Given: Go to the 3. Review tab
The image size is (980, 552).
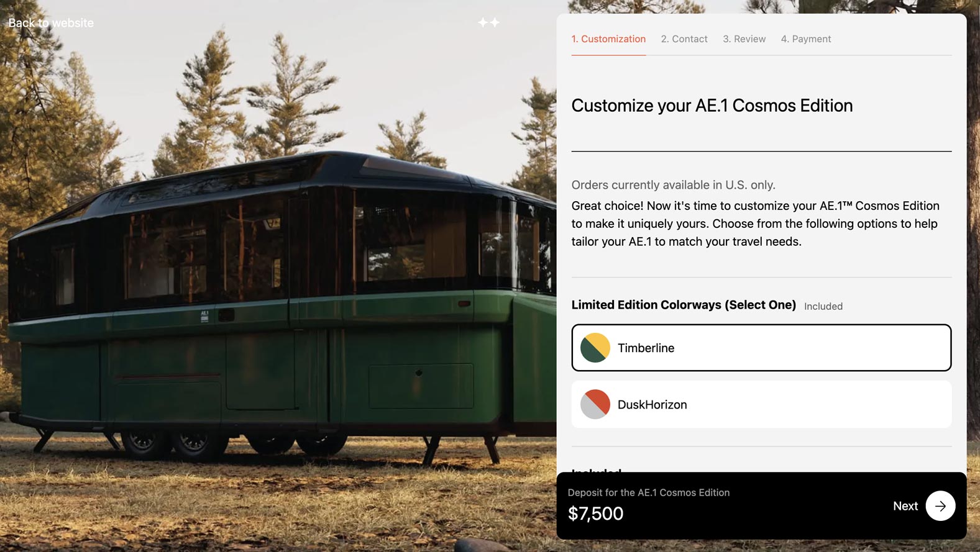Looking at the screenshot, I should pos(744,39).
